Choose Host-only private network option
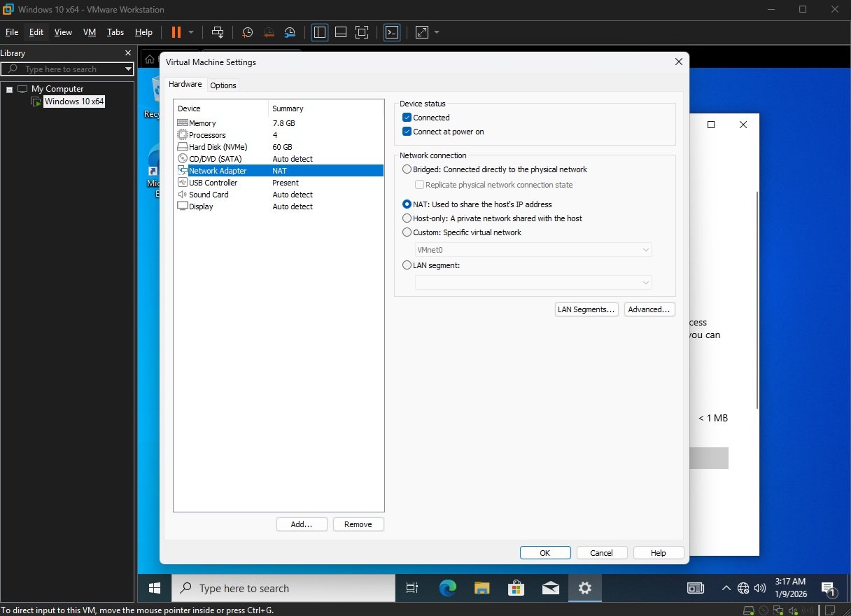This screenshot has width=851, height=616. click(407, 218)
